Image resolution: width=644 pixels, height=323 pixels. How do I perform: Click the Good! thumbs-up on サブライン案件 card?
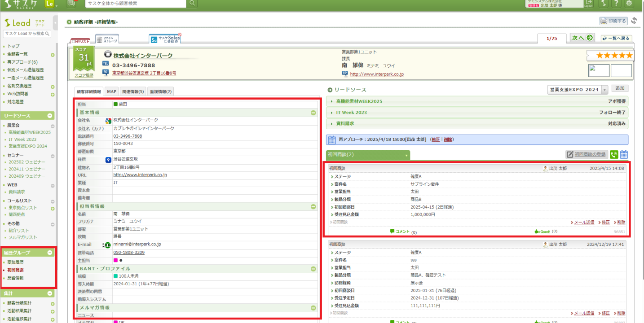pyautogui.click(x=542, y=231)
